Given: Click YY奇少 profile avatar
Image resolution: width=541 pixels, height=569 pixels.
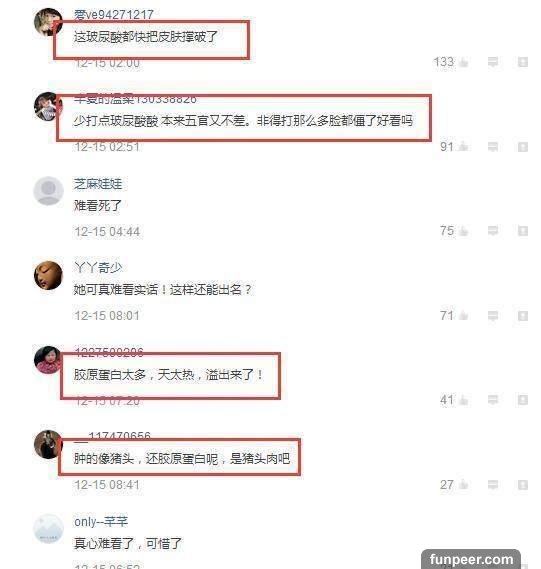Looking at the screenshot, I should coord(48,275).
